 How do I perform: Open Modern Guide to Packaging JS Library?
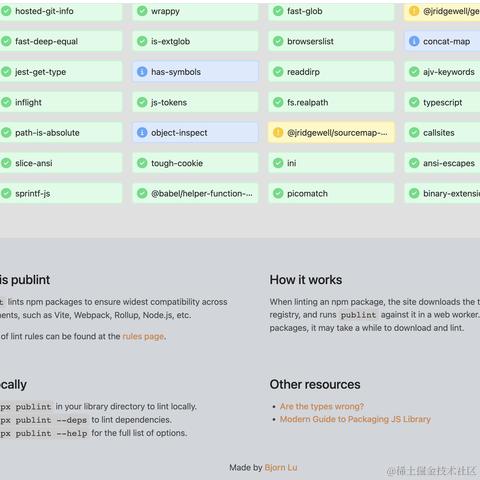pos(355,419)
